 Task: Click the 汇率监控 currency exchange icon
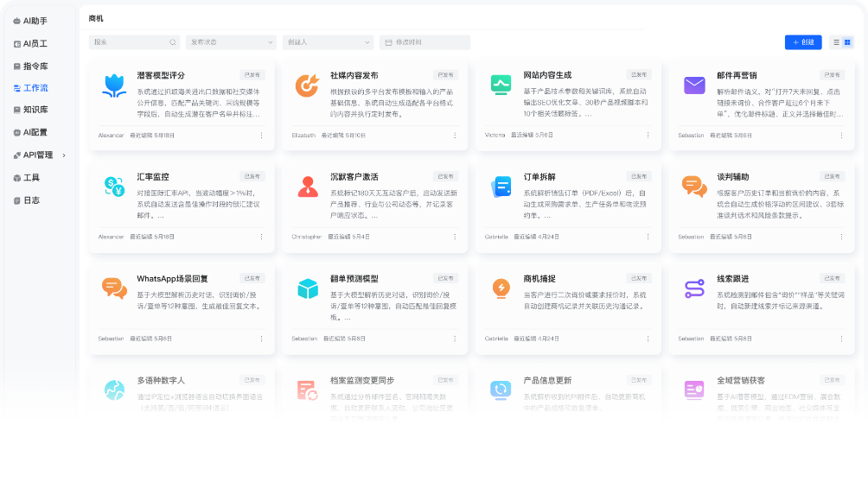[114, 186]
